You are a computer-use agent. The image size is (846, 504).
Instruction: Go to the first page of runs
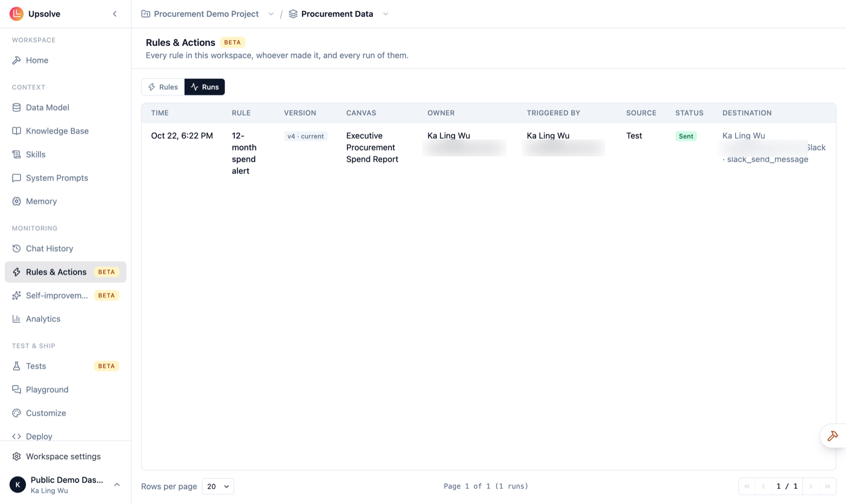(747, 487)
